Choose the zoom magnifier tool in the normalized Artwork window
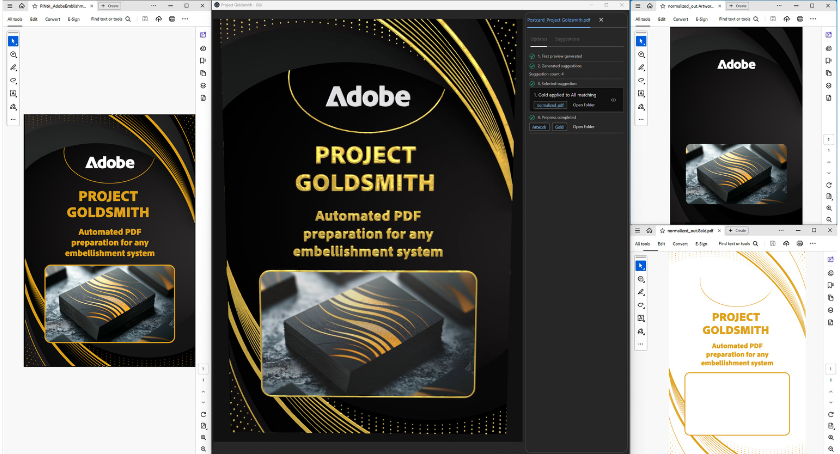 tap(641, 55)
